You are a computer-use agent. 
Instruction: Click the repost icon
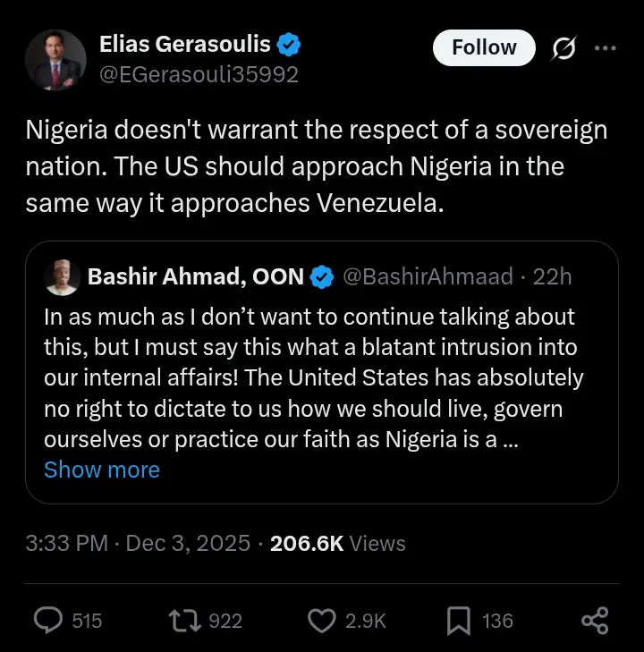[184, 620]
